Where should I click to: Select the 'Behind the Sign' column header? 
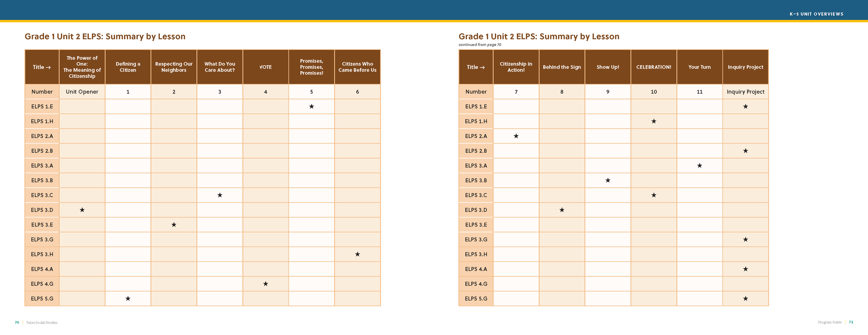[562, 67]
